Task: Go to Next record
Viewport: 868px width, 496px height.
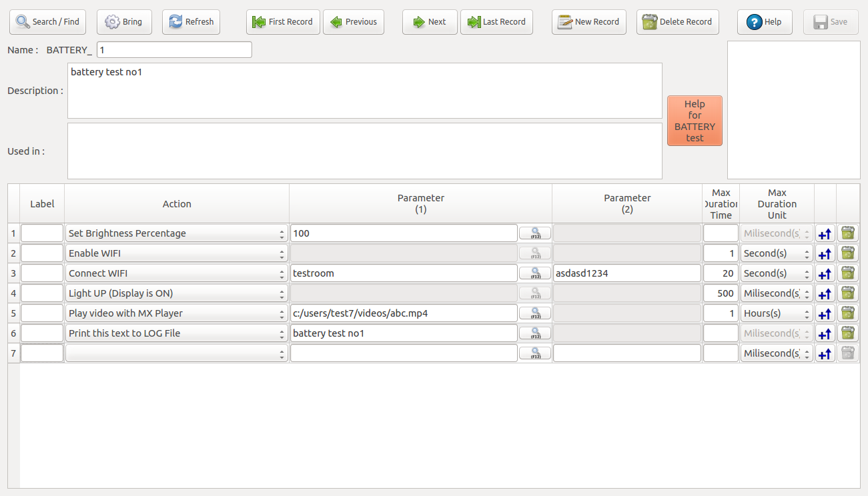Action: pos(430,22)
